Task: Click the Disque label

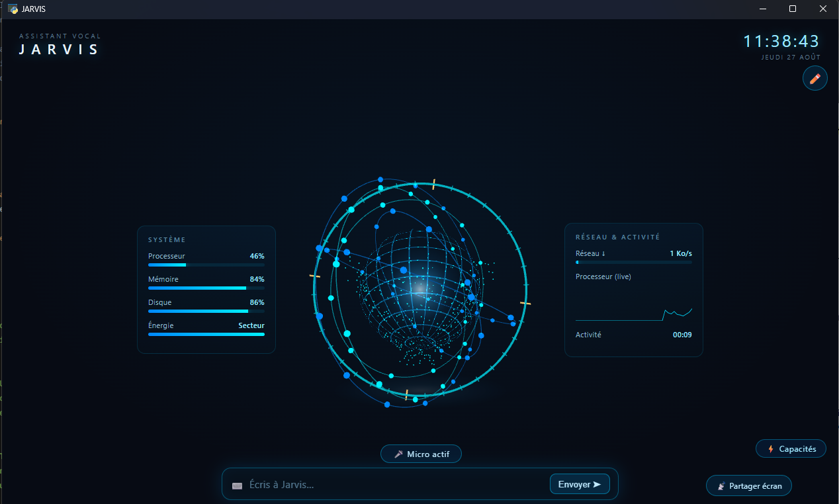Action: tap(159, 302)
